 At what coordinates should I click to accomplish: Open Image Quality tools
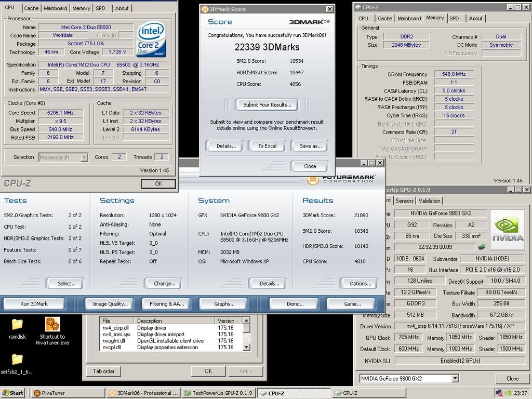point(110,303)
